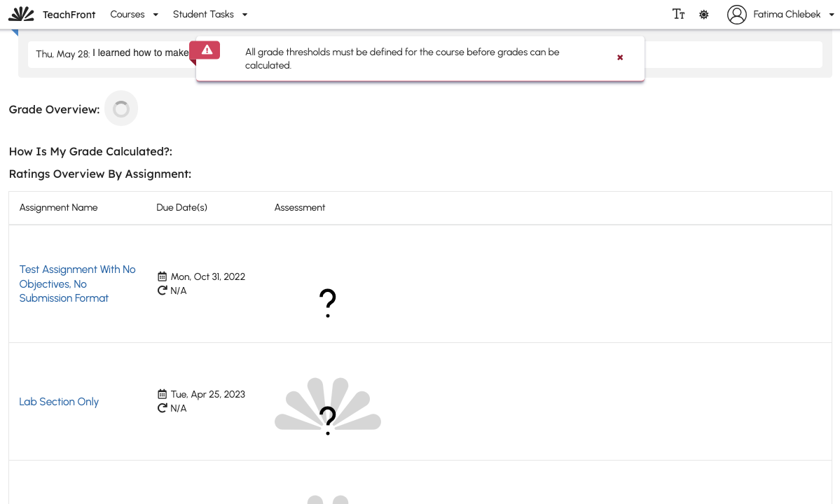This screenshot has width=840, height=504.
Task: Expand the account dropdown caret
Action: coord(832,15)
